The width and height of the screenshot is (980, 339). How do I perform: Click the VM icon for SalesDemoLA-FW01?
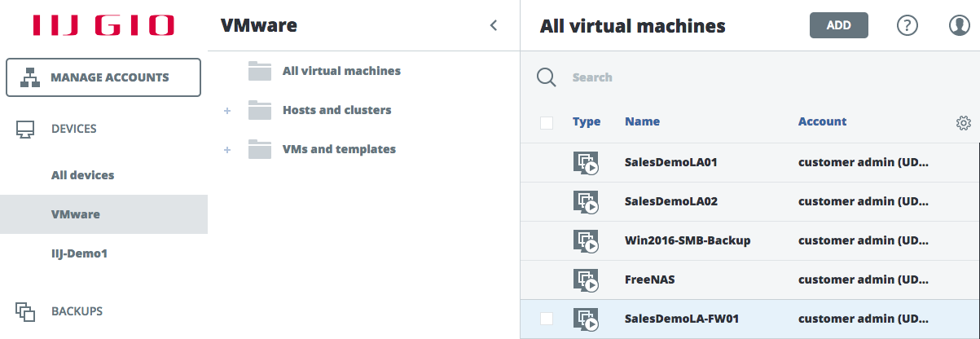[x=586, y=319]
